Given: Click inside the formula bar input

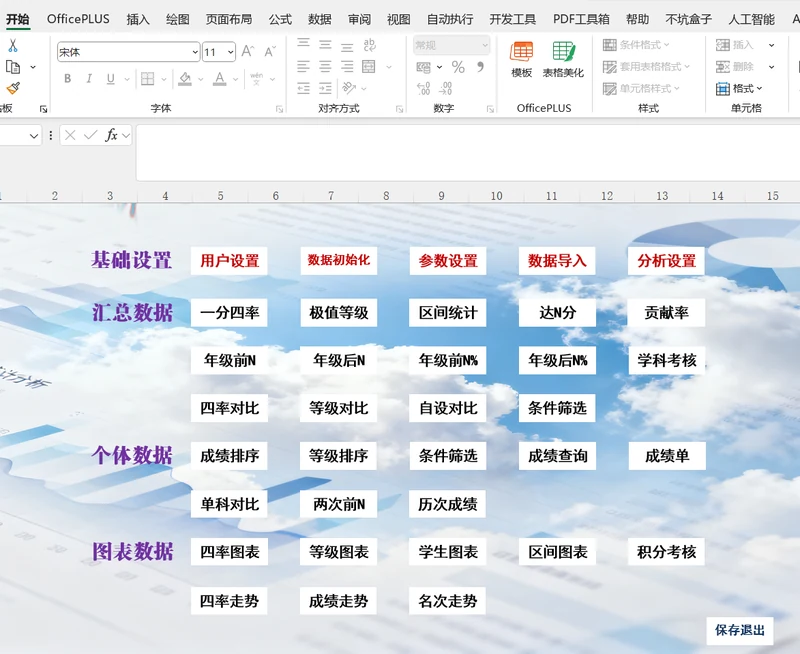Looking at the screenshot, I should click(468, 153).
